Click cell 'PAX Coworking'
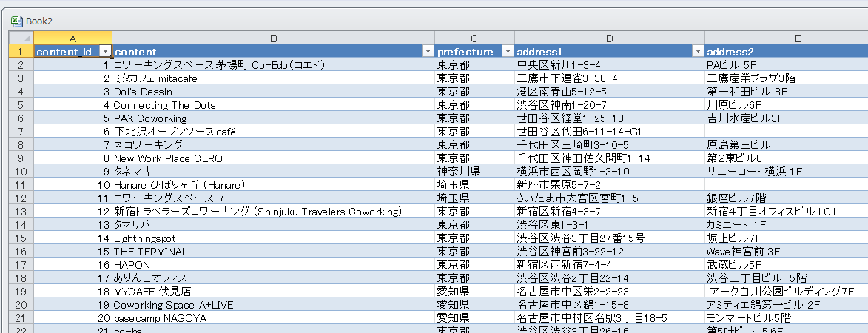 [x=274, y=118]
